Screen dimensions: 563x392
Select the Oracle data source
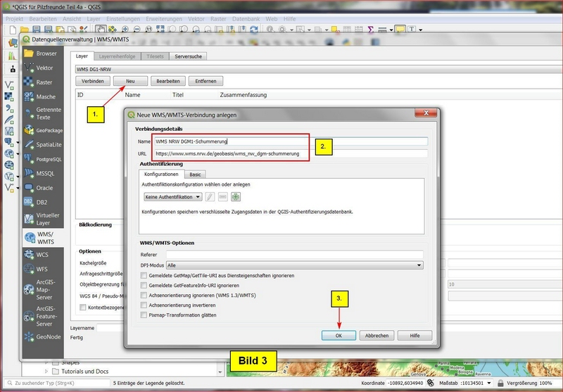pyautogui.click(x=43, y=188)
